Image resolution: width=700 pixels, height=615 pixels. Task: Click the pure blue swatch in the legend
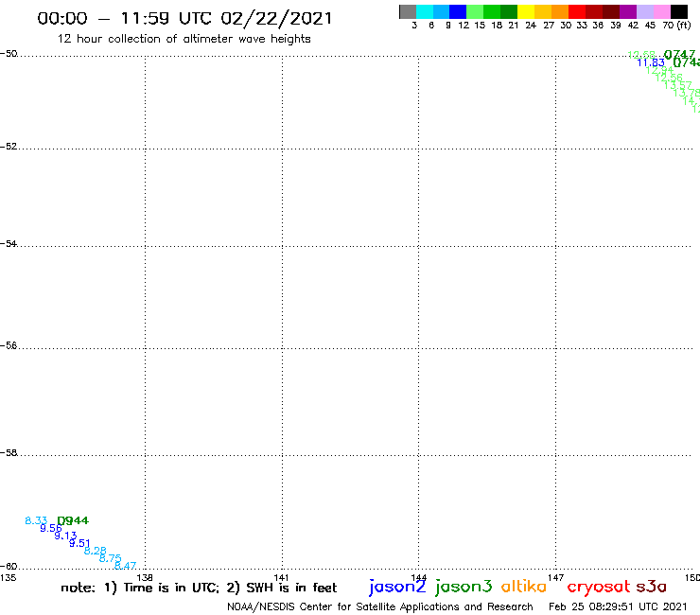[x=458, y=11]
